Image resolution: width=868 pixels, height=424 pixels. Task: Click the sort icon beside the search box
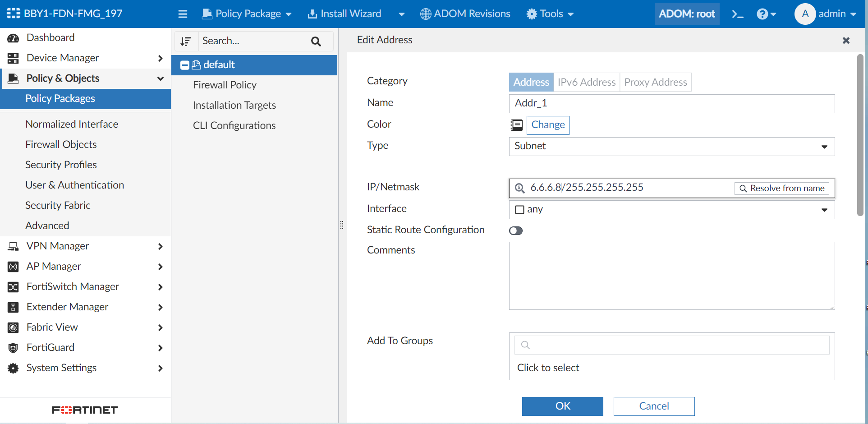point(186,41)
